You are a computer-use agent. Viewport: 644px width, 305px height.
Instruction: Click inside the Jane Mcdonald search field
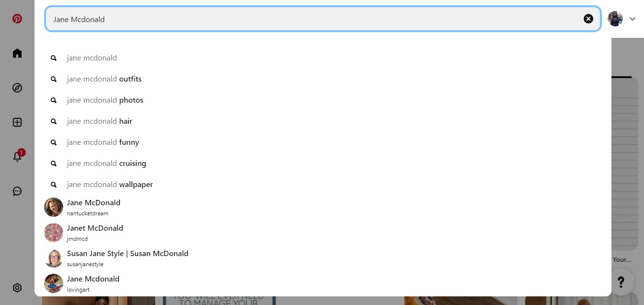pos(316,19)
